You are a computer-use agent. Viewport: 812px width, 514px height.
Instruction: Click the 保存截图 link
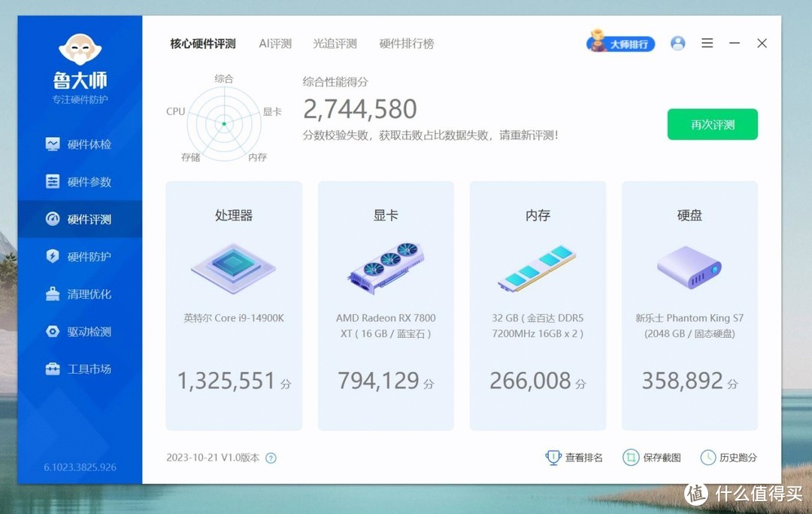[662, 458]
